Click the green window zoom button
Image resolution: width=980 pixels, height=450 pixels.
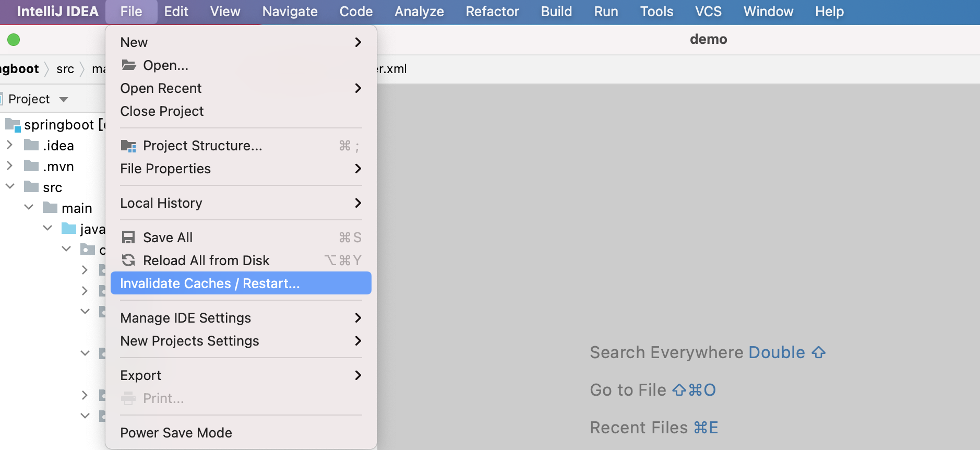point(14,40)
